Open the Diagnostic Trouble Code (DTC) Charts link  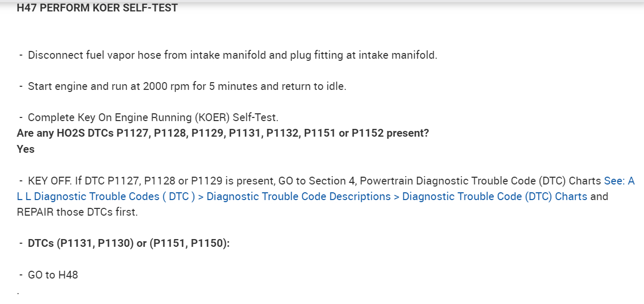tap(494, 196)
